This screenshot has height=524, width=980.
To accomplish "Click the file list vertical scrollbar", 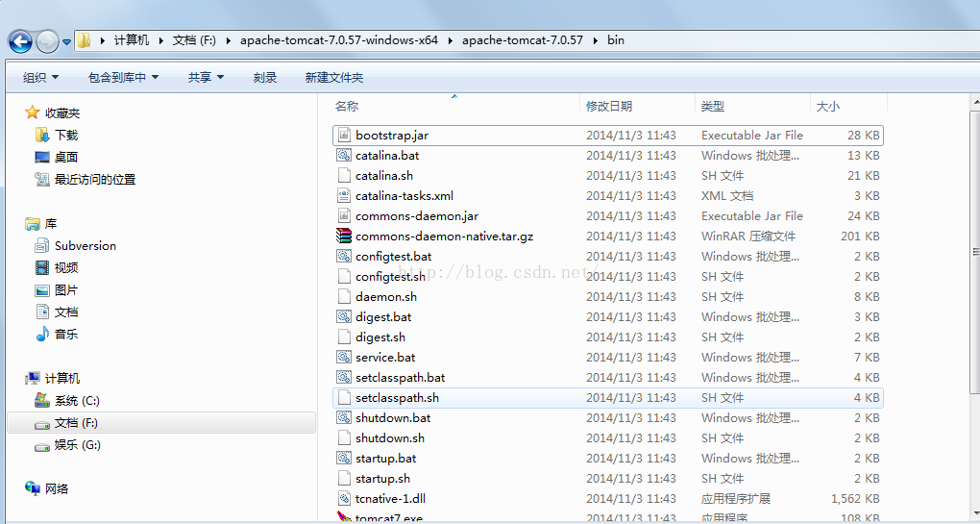I will click(x=974, y=252).
